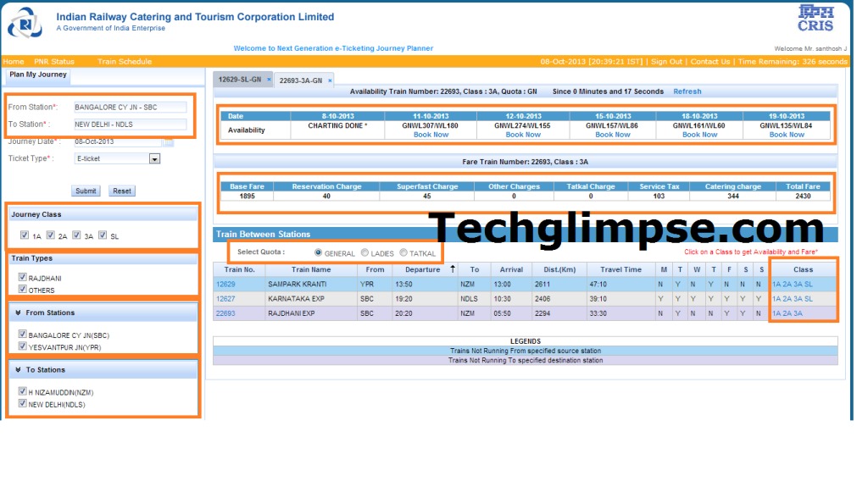Click the Reset button
The height and width of the screenshot is (487, 868).
point(122,191)
